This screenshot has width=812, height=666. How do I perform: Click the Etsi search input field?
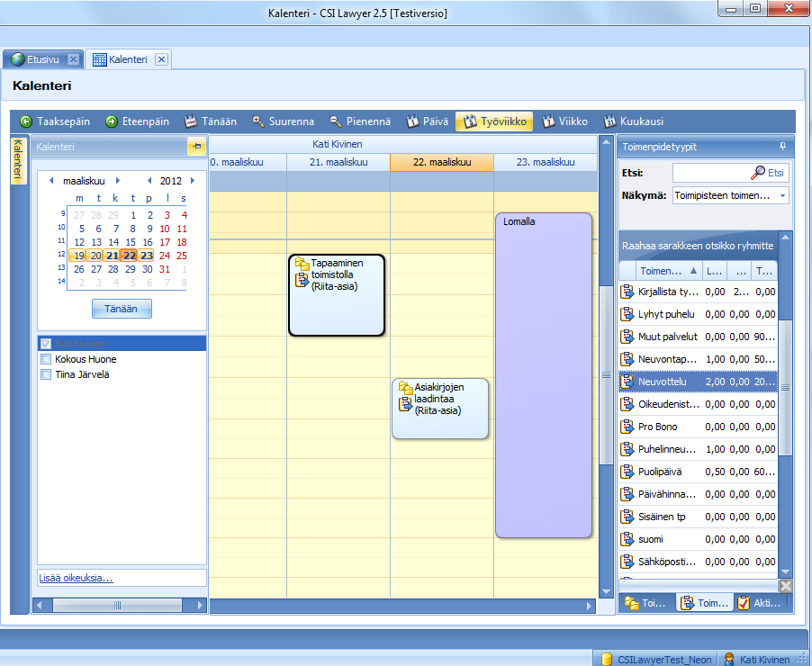click(x=711, y=173)
